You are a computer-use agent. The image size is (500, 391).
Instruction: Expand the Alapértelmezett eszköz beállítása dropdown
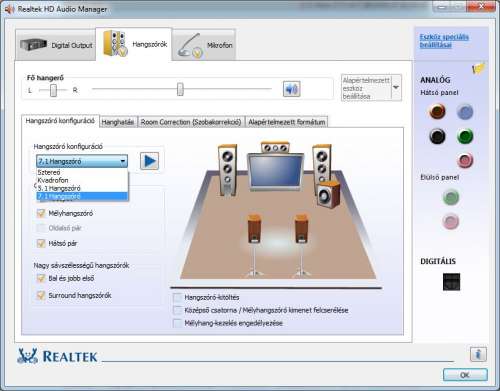click(x=396, y=88)
